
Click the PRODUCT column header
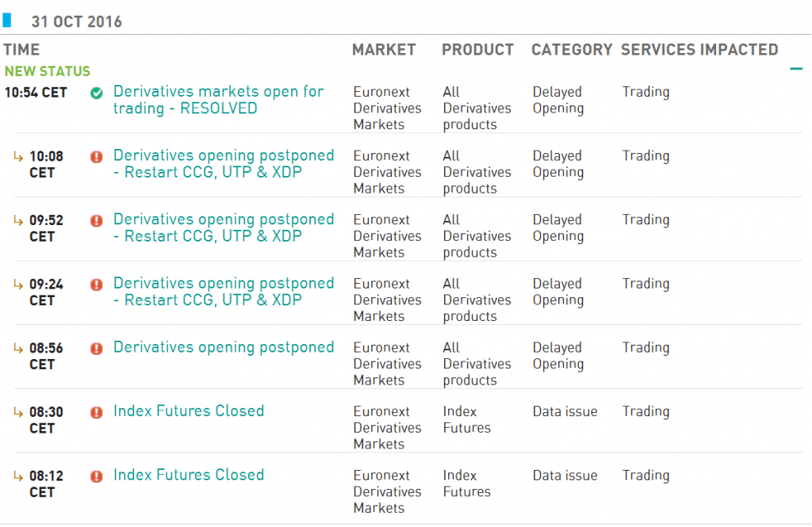(477, 49)
